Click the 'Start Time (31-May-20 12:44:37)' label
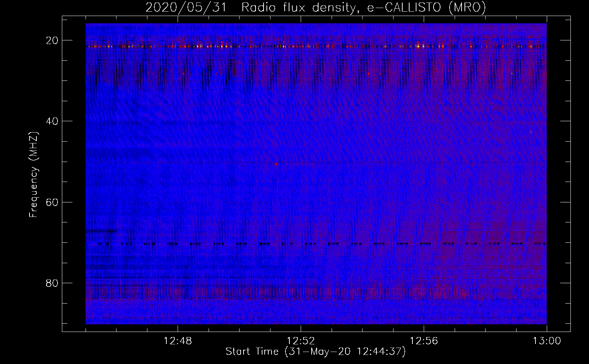The width and height of the screenshot is (589, 364). 316,352
